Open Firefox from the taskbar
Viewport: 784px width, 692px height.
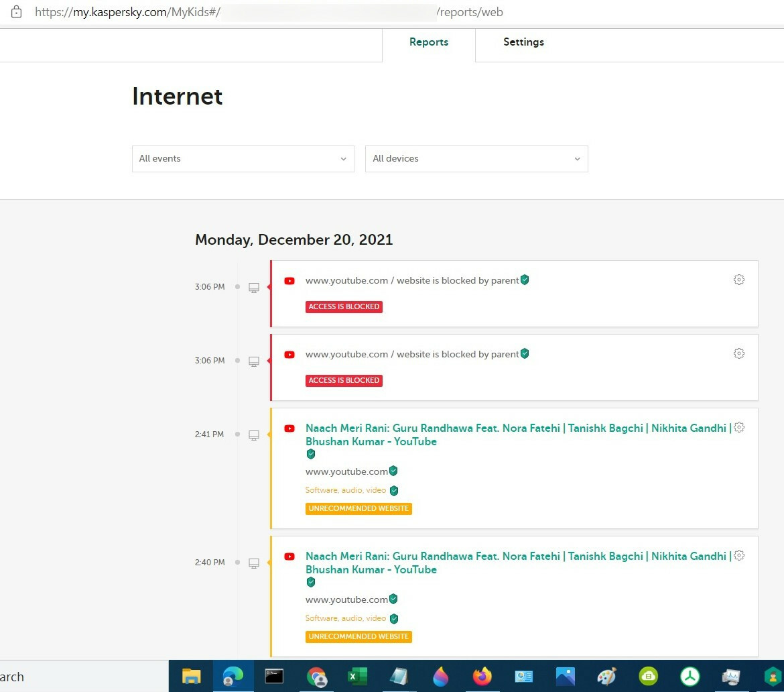pyautogui.click(x=482, y=677)
